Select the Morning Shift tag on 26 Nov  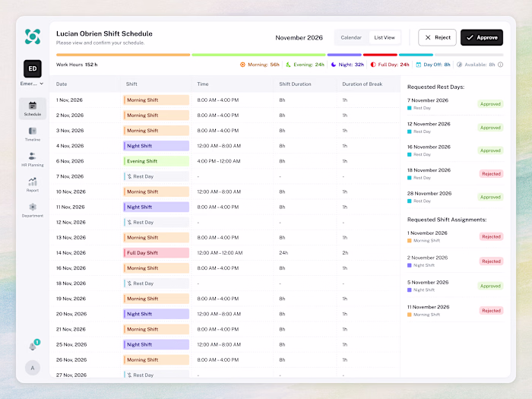coord(156,359)
